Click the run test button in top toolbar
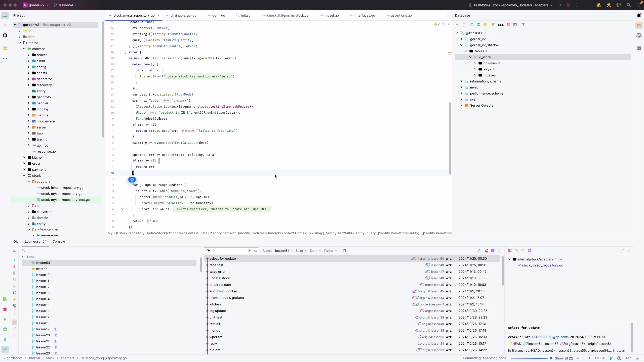The height and width of the screenshot is (362, 644). pos(560,5)
